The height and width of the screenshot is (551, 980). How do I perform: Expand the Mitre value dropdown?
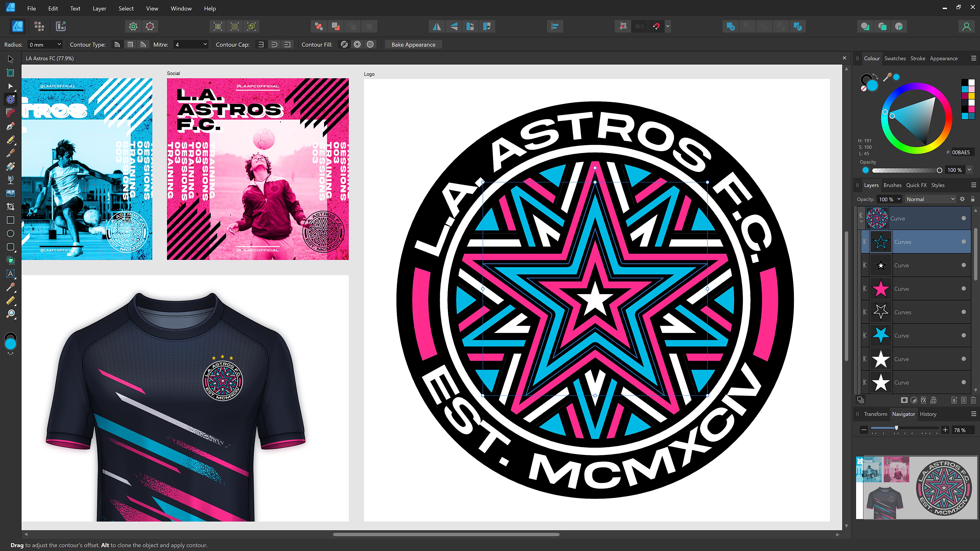205,44
